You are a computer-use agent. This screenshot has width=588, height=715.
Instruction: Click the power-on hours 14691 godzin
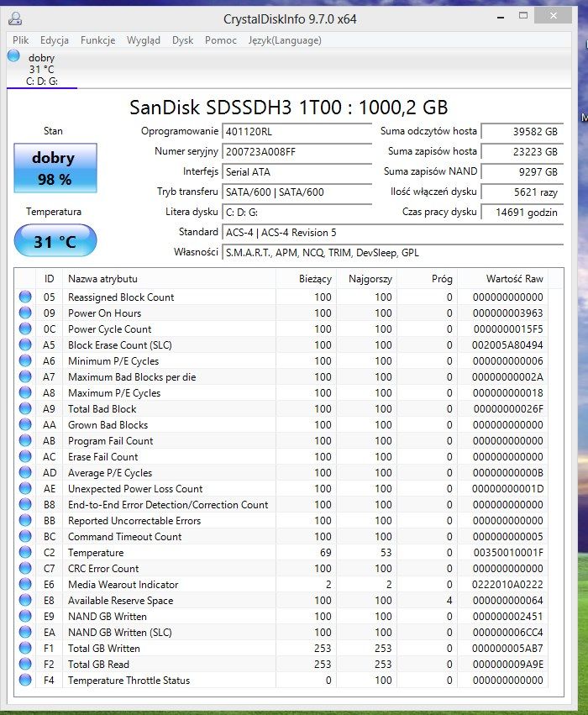(x=522, y=212)
